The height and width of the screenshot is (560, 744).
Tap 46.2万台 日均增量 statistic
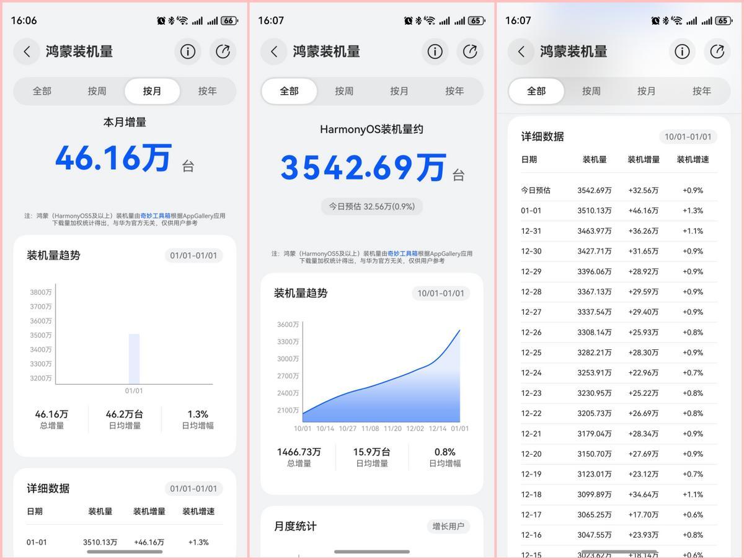pyautogui.click(x=124, y=419)
